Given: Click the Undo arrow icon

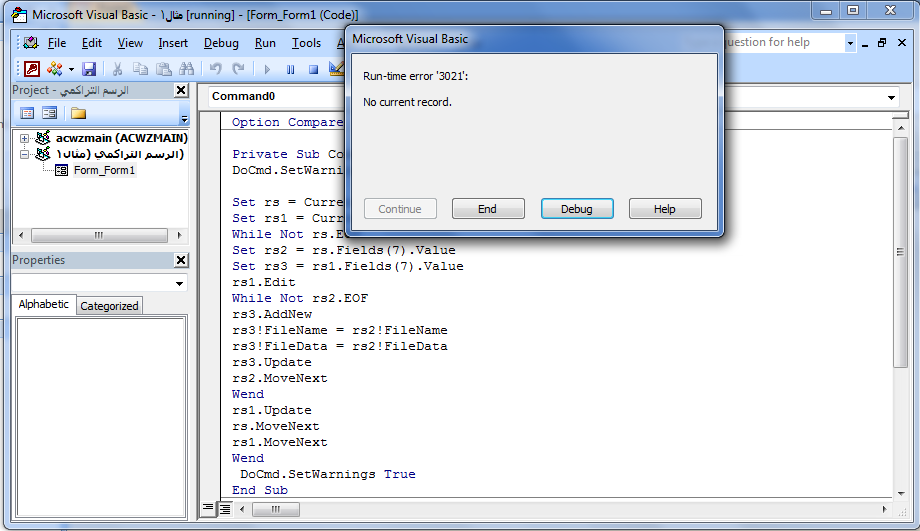Looking at the screenshot, I should click(x=215, y=69).
